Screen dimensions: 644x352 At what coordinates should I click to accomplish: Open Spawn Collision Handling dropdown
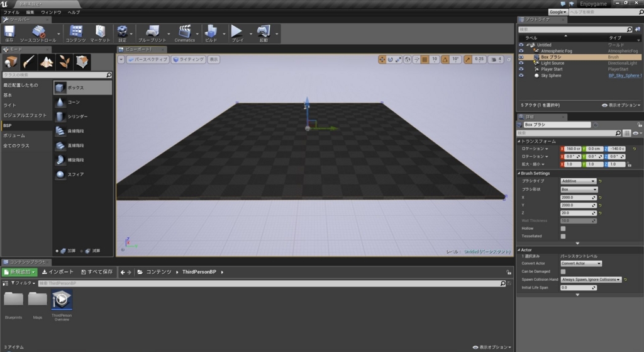591,280
